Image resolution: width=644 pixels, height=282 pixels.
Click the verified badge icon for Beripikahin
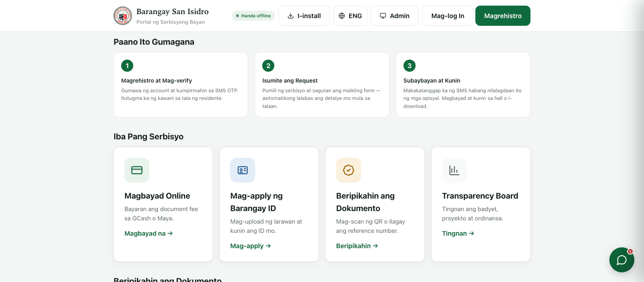coord(349,170)
